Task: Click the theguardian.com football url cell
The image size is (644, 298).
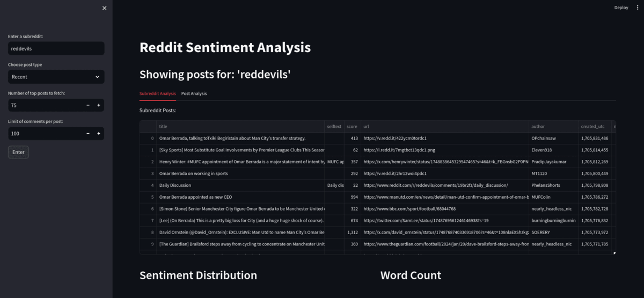Action: 444,244
